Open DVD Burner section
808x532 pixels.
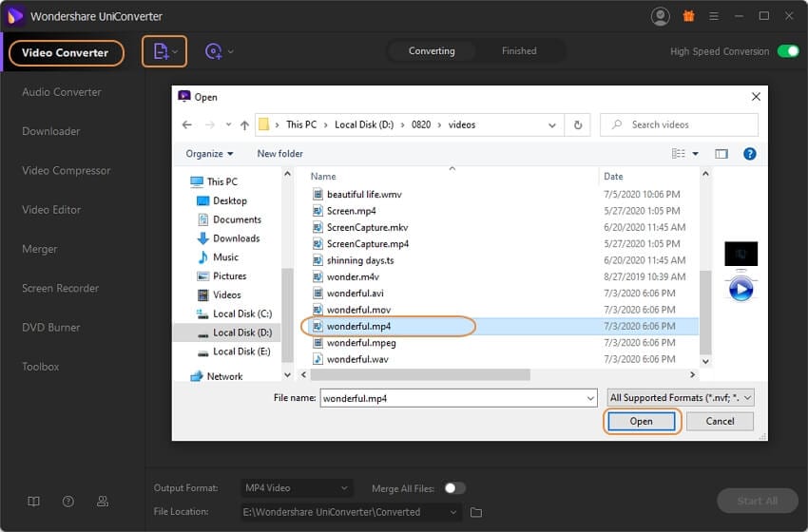pyautogui.click(x=51, y=327)
